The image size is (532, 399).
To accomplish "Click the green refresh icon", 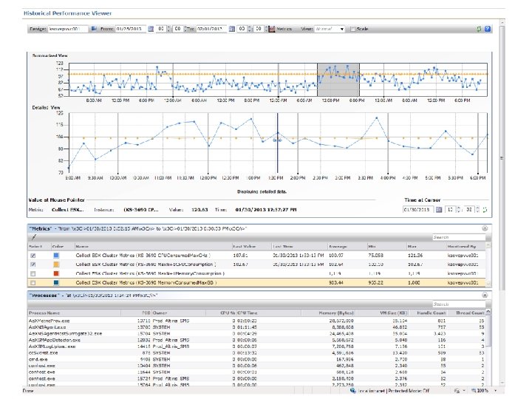I will coord(479,29).
